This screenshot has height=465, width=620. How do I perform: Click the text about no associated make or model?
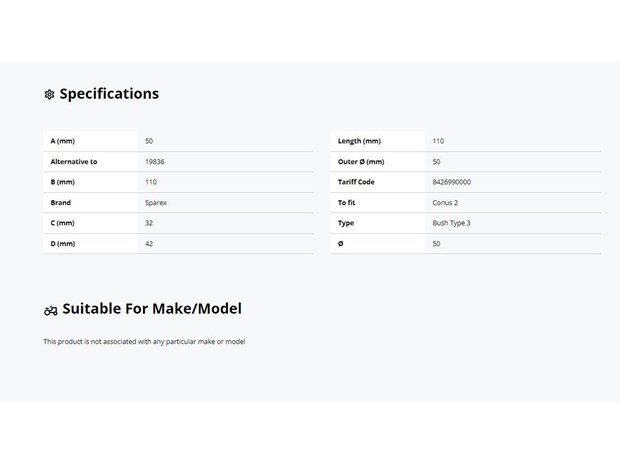point(144,341)
